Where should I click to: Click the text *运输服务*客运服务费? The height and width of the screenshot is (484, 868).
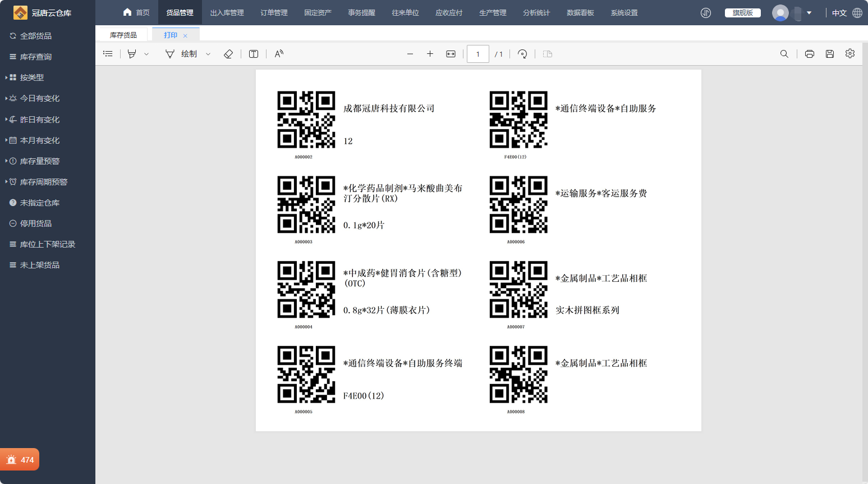[x=601, y=193]
